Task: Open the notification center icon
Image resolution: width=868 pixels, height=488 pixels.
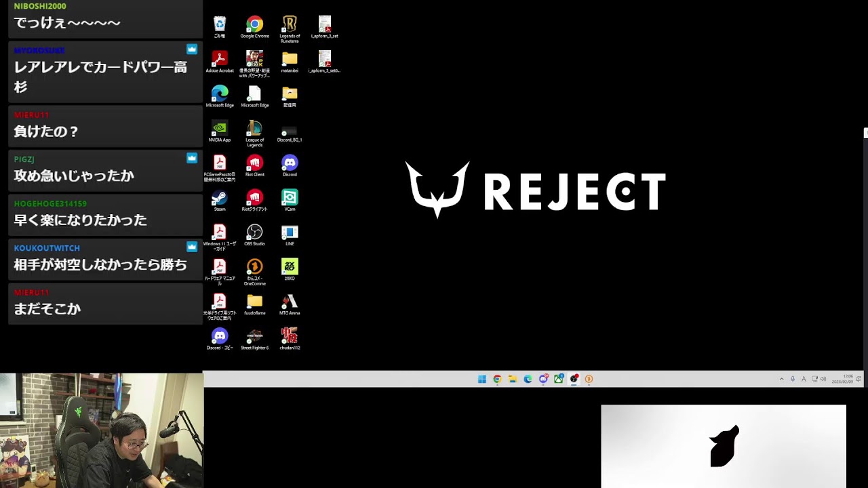Action: click(859, 379)
